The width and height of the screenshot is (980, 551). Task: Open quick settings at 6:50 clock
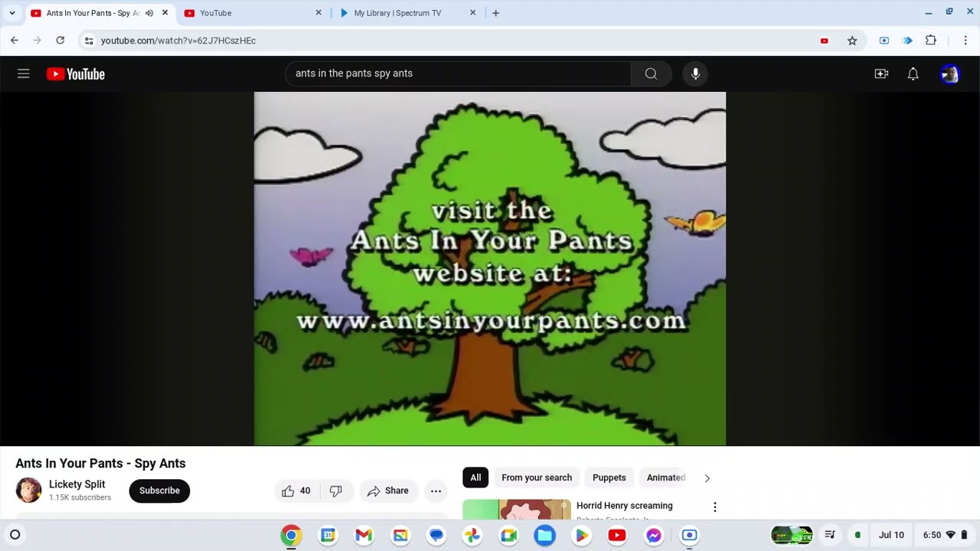945,535
